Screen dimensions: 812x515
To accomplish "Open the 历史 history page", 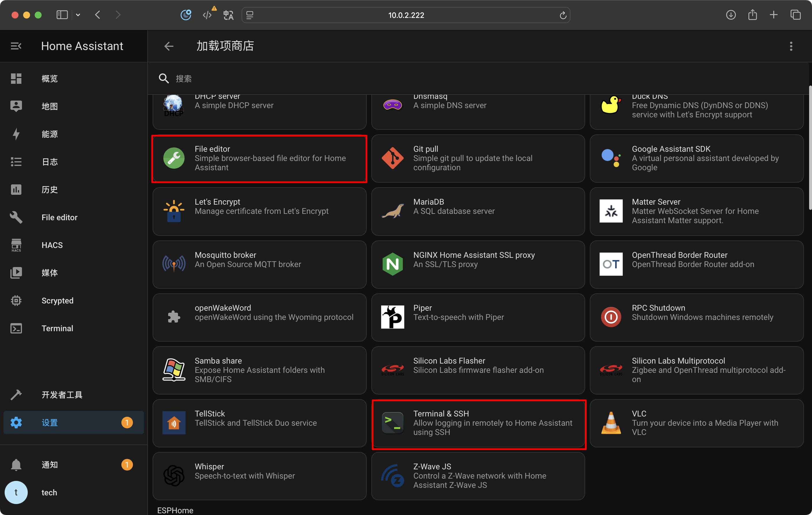I will point(73,190).
